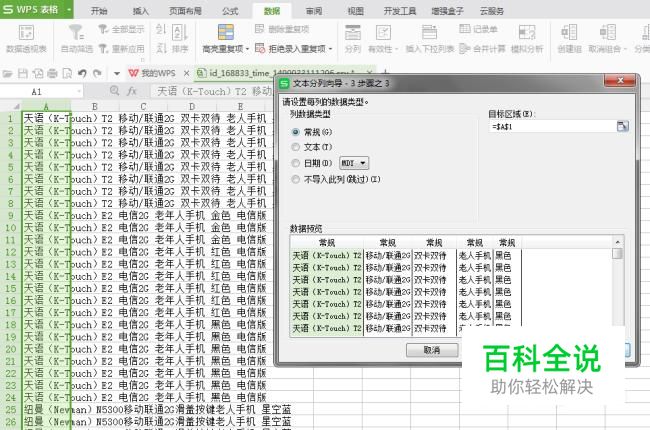This screenshot has height=430, width=650.
Task: Switch to the 插入 ribbon tab
Action: [141, 11]
